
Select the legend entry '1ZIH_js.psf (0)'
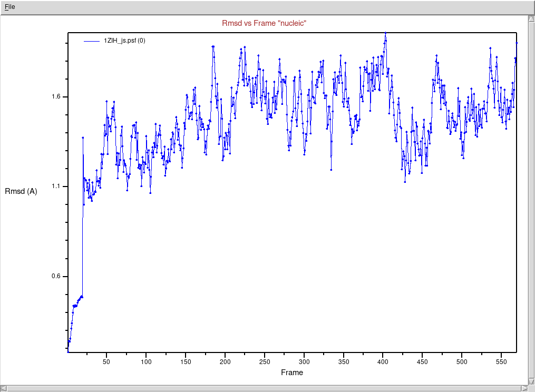pos(124,41)
